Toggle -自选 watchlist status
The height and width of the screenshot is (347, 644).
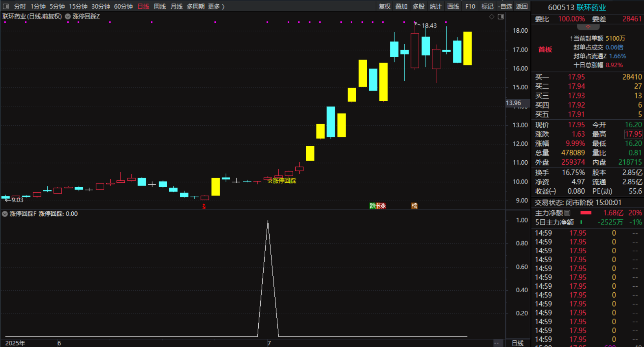point(505,6)
